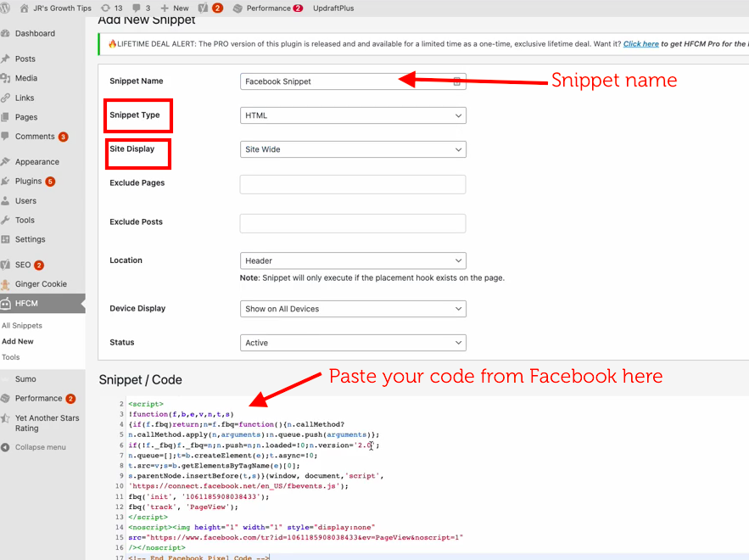Click the icon inside Snippet Name field
Screen dimensions: 749x560
(x=456, y=81)
